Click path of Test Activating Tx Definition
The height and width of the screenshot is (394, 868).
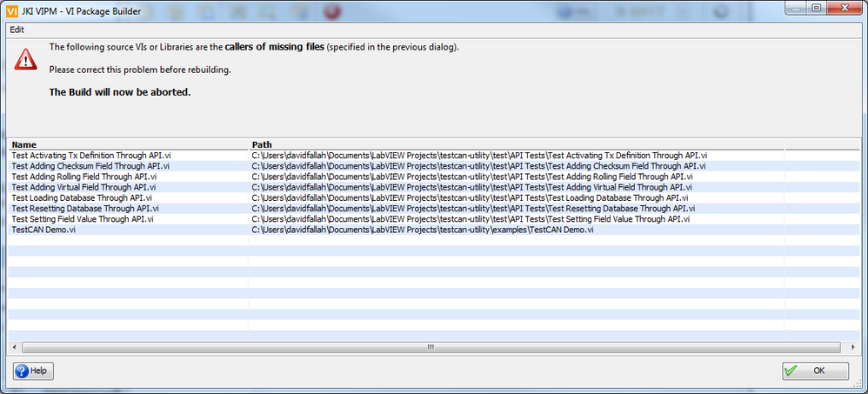click(479, 156)
